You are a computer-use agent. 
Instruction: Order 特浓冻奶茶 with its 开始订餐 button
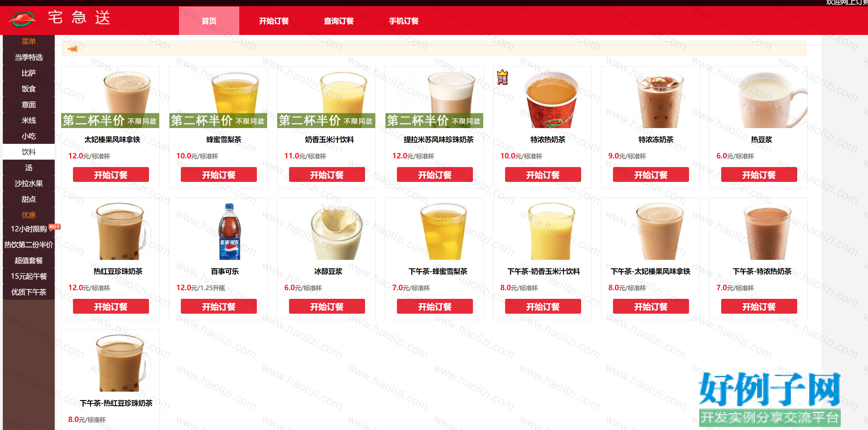[651, 175]
